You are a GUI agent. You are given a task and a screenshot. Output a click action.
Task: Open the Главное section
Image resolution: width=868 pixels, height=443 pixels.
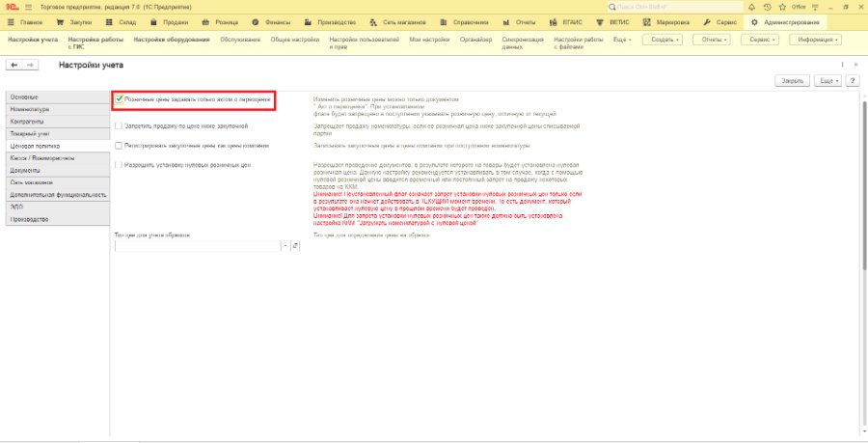[x=25, y=22]
